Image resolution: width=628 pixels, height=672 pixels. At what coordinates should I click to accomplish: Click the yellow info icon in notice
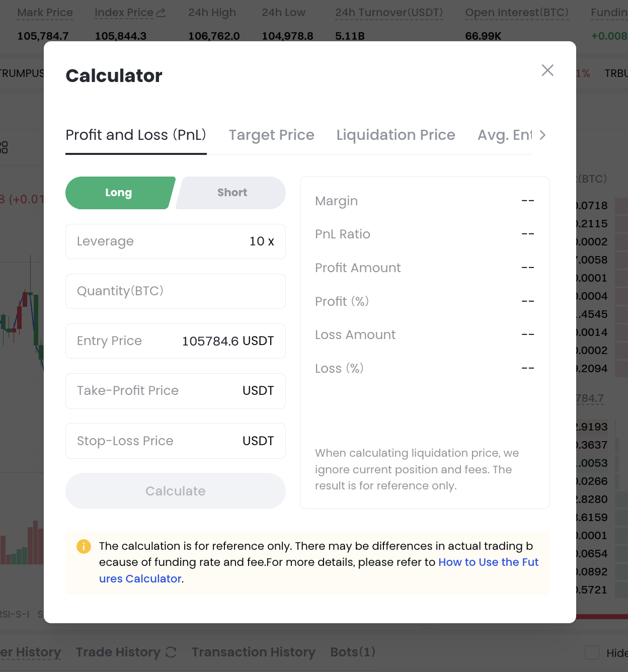84,546
